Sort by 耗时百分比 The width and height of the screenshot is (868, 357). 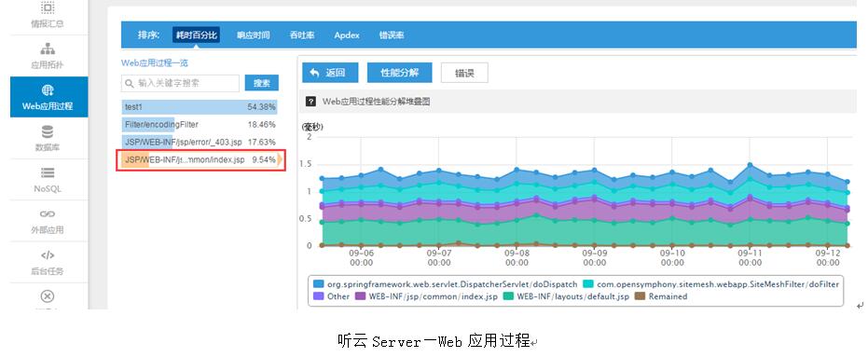(x=196, y=34)
